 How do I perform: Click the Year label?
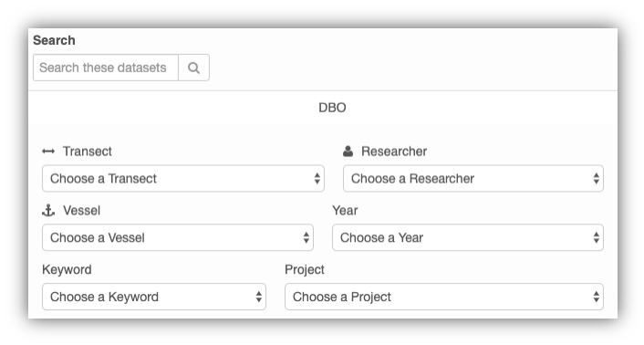coord(345,211)
